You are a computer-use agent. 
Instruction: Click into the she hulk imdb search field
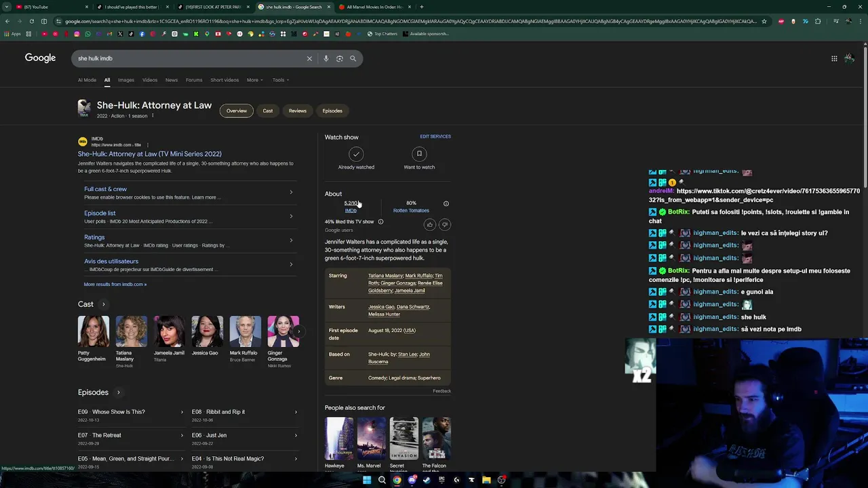[x=190, y=58]
